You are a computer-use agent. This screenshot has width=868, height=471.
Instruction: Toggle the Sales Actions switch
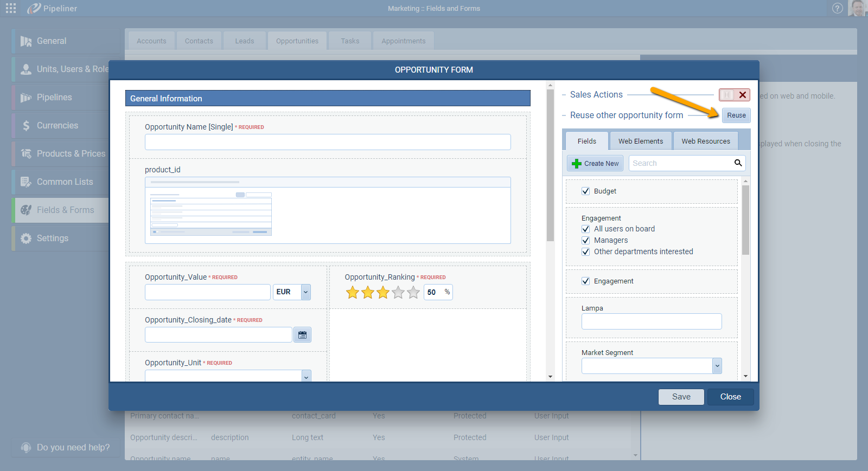click(727, 95)
